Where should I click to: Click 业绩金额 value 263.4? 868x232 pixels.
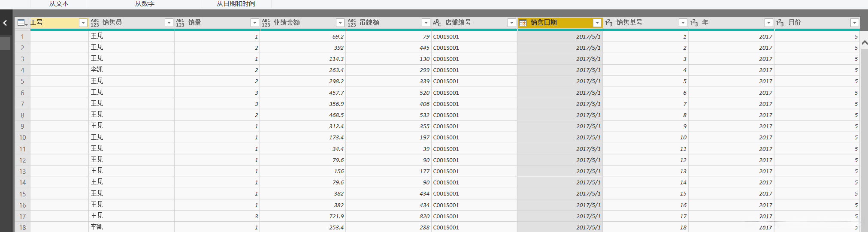303,70
